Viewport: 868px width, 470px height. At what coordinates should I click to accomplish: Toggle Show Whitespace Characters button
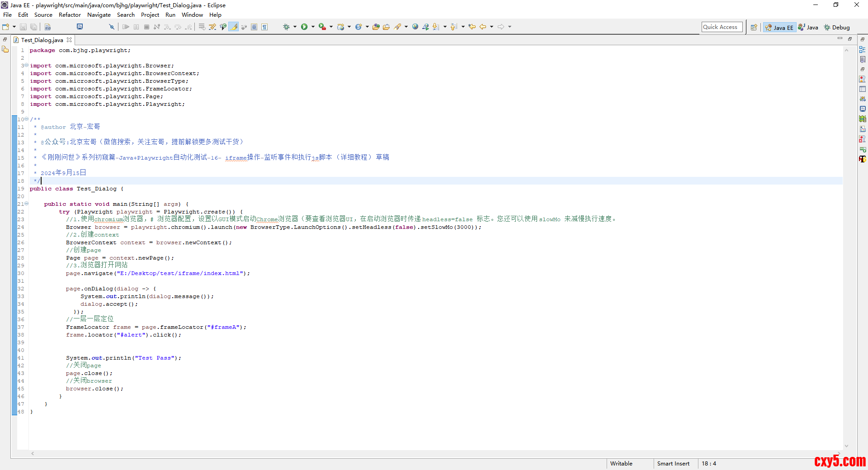(x=264, y=27)
